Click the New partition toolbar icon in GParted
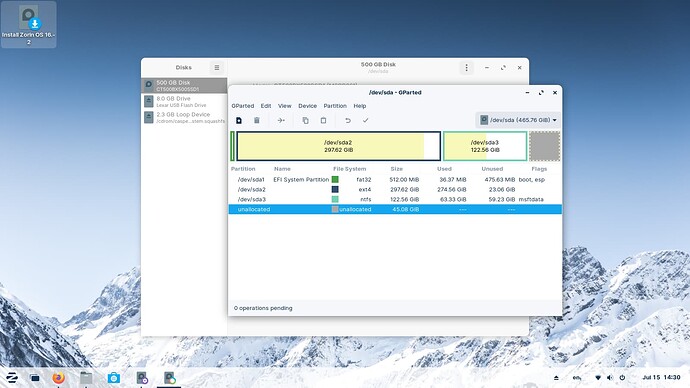 [x=239, y=120]
